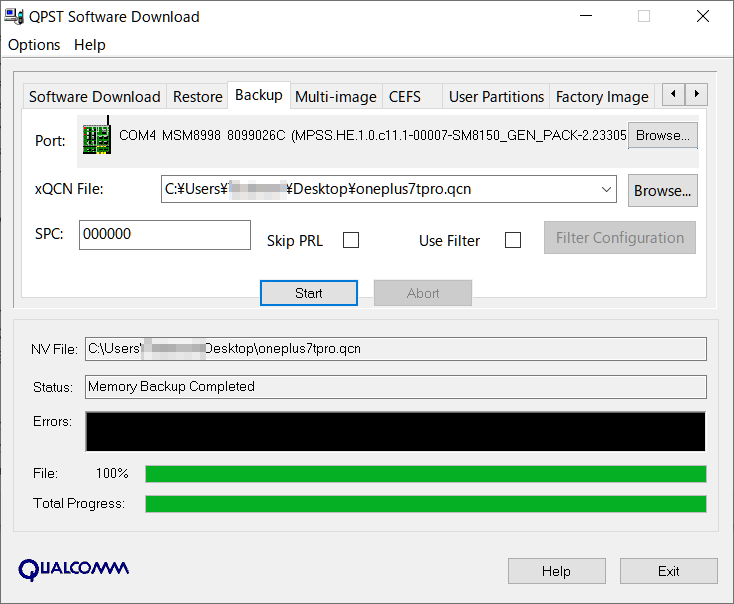This screenshot has height=604, width=734.
Task: Open the Options menu
Action: pyautogui.click(x=34, y=45)
